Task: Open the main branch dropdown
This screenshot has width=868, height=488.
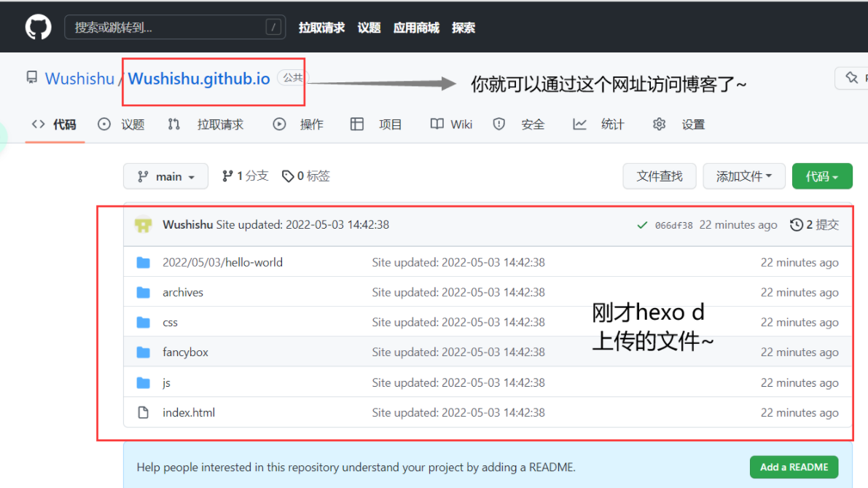Action: point(165,176)
